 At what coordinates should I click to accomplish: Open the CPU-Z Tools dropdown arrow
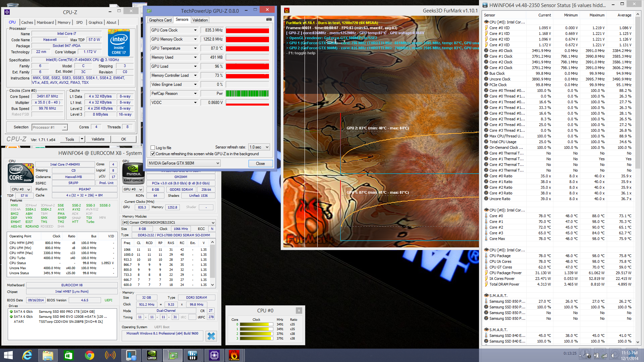[x=82, y=139]
